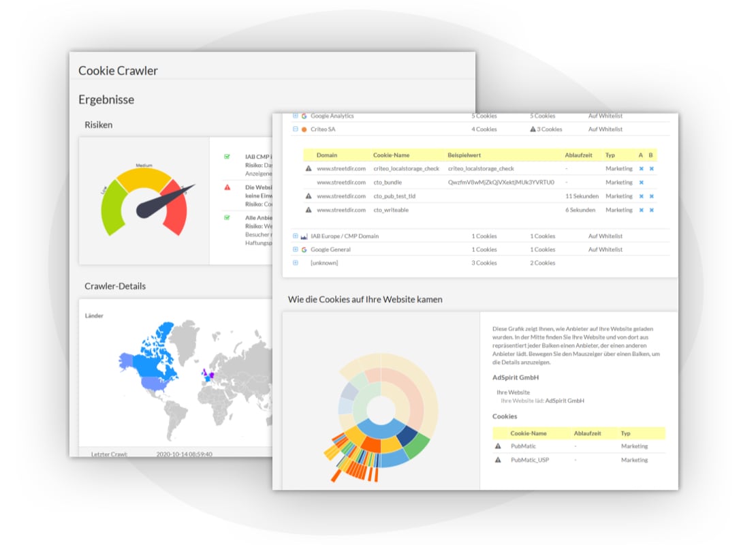Click the yellow Medium segment of risk gauge
Image resolution: width=756 pixels, height=545 pixels.
tap(143, 178)
